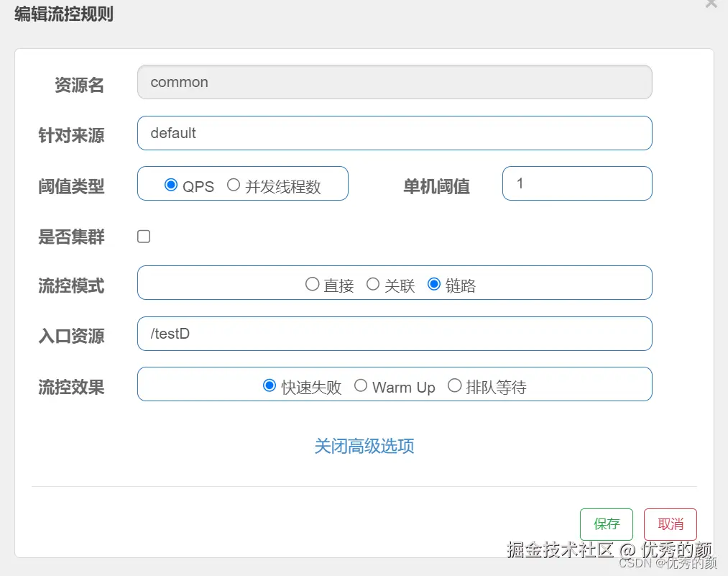Screen dimensions: 728x576
Task: Select the QPS threshold type radio
Action: click(171, 185)
